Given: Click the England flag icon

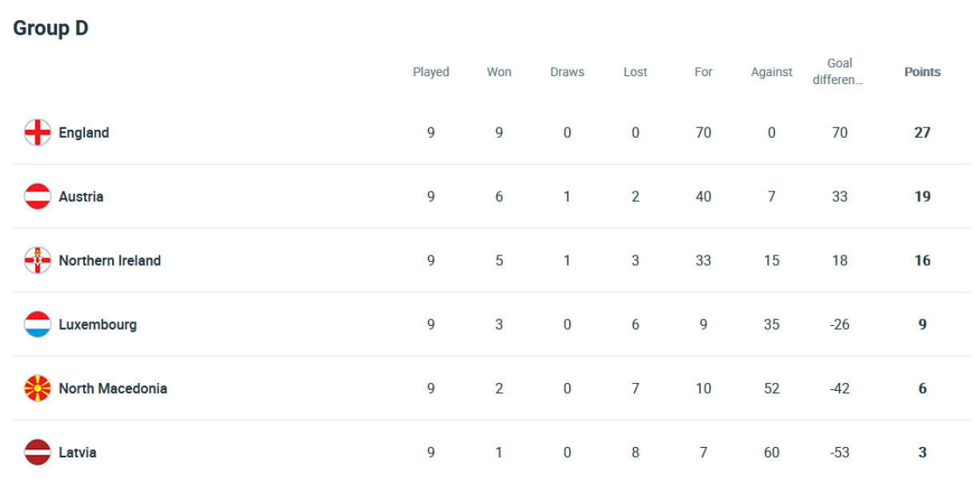Looking at the screenshot, I should click(x=38, y=132).
